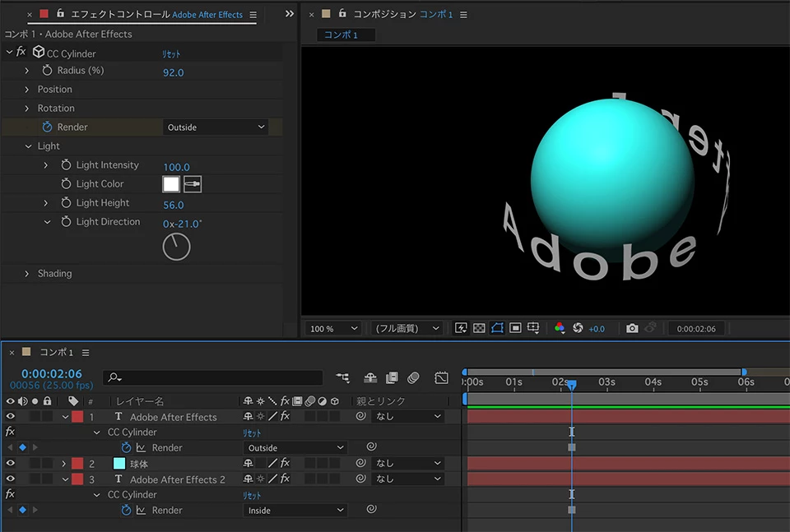Select the コンポ 1 timeline tab
The height and width of the screenshot is (532, 790).
pyautogui.click(x=57, y=352)
